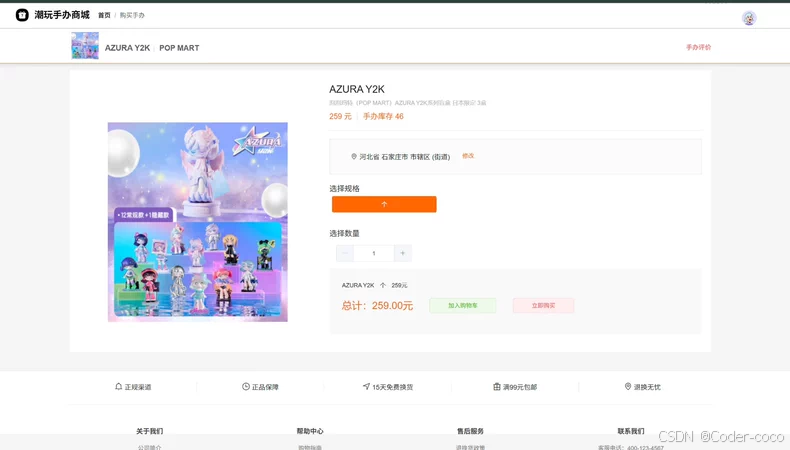Click the 选择规格 label
Viewport: 790px width, 450px height.
[x=344, y=188]
